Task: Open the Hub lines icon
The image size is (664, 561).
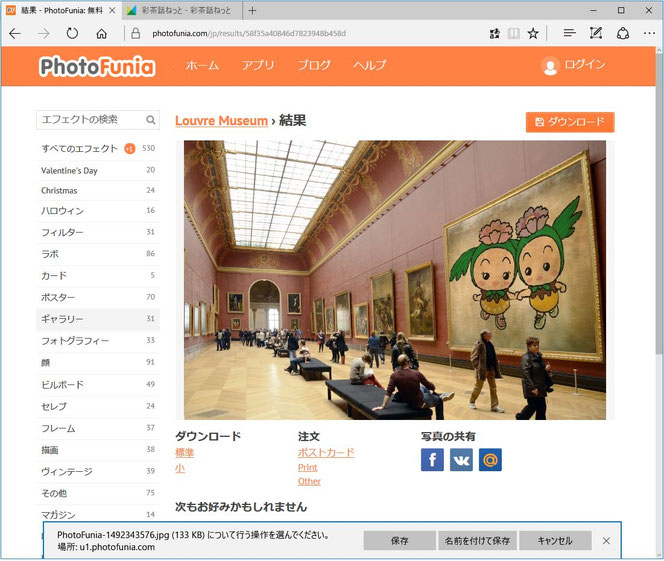Action: point(570,33)
